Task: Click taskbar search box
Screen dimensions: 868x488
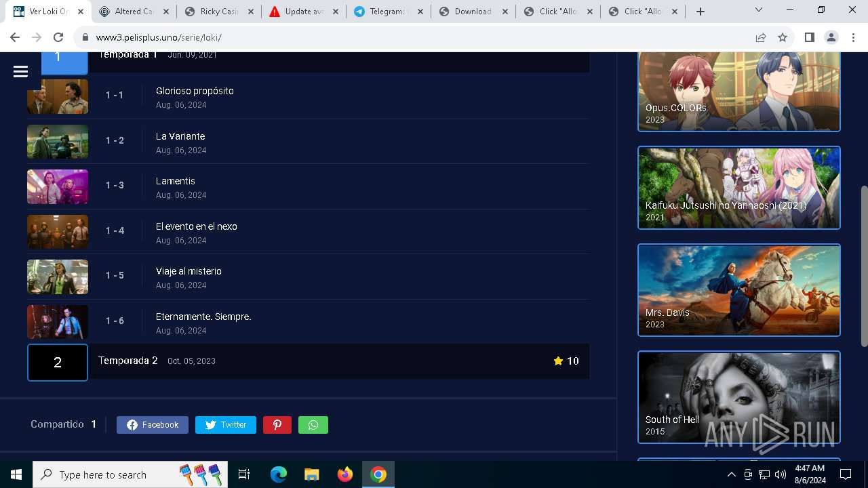Action: [x=131, y=474]
